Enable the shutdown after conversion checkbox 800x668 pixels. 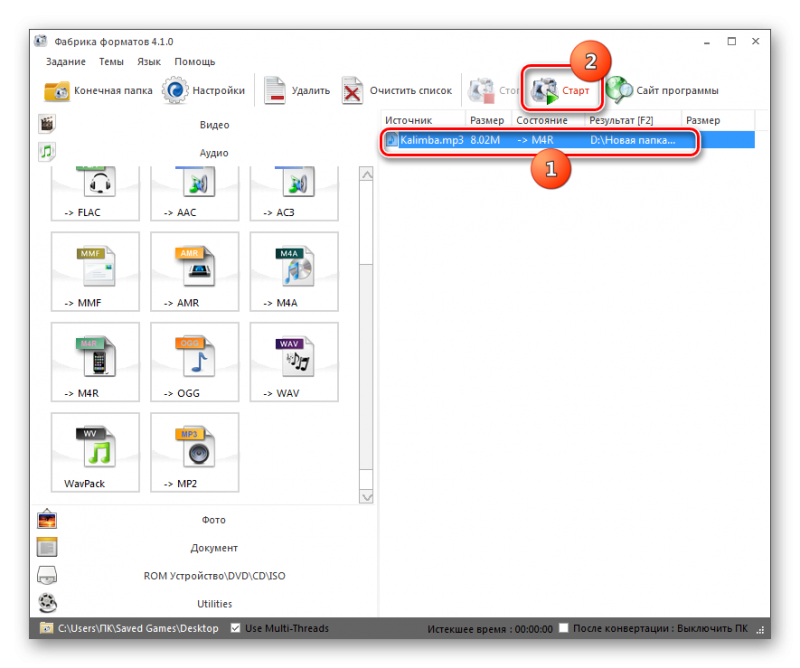(564, 629)
